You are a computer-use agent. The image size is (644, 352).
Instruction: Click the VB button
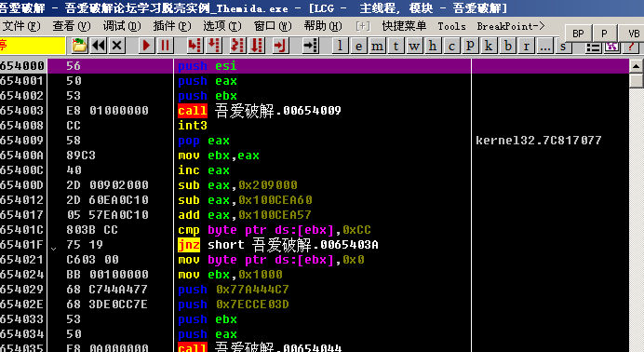633,34
